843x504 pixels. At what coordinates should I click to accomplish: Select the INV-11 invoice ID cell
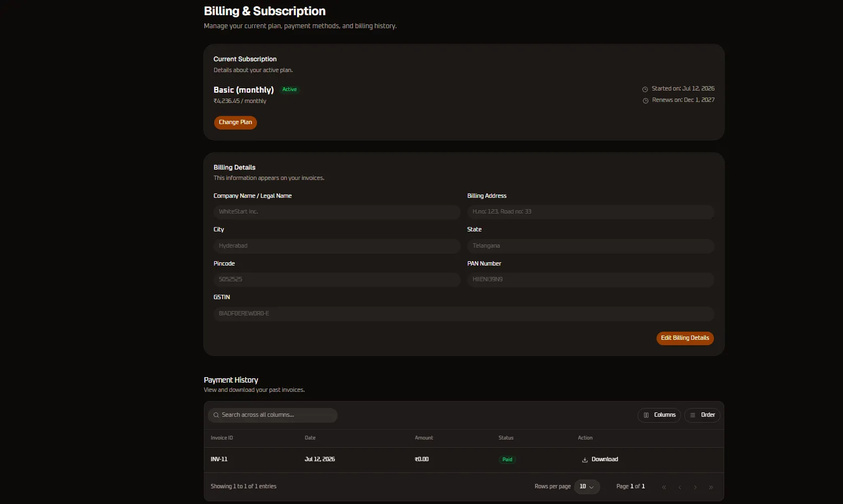tap(219, 460)
